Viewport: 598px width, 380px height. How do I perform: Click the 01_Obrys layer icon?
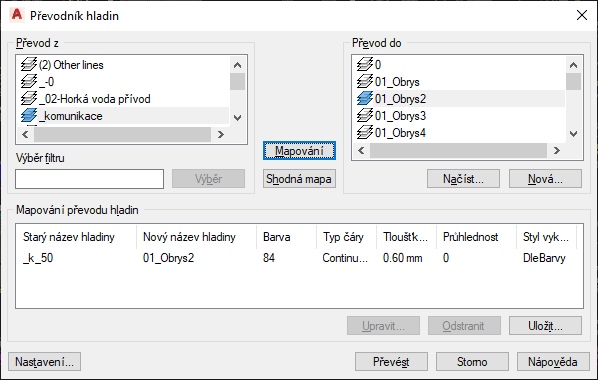click(x=365, y=81)
